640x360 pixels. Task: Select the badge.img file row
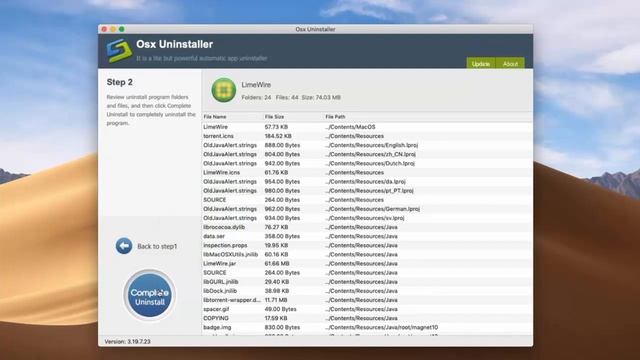pos(367,327)
